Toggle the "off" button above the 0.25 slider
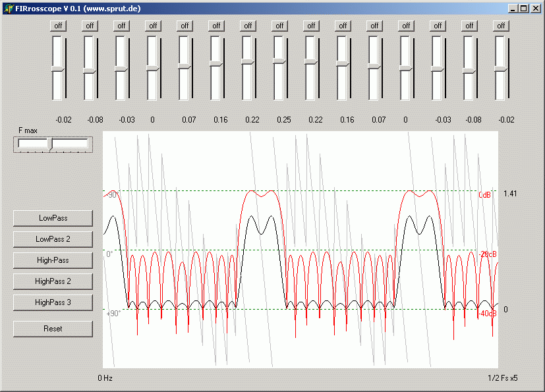The width and height of the screenshot is (545, 392). coord(279,26)
